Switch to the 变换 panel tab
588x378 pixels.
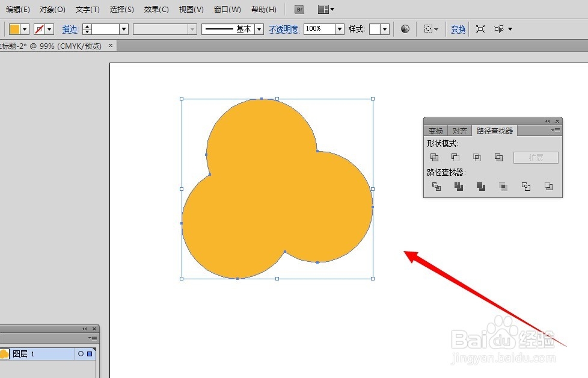click(x=436, y=131)
